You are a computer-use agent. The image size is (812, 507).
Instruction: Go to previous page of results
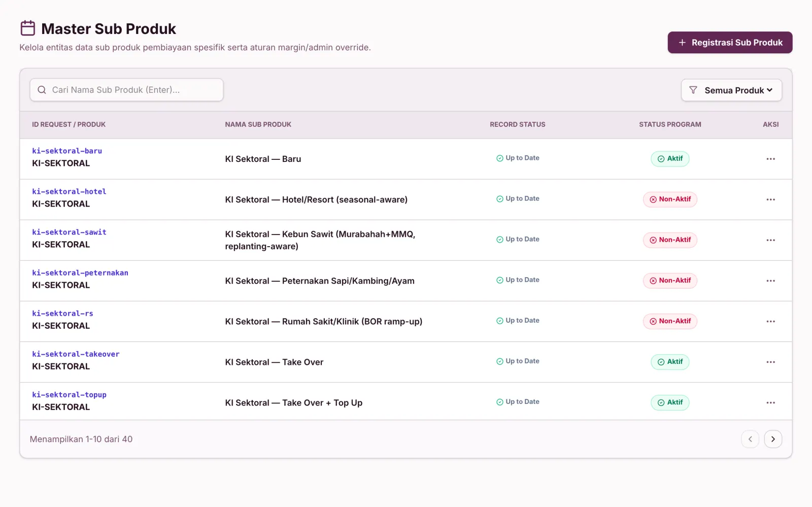coord(750,439)
